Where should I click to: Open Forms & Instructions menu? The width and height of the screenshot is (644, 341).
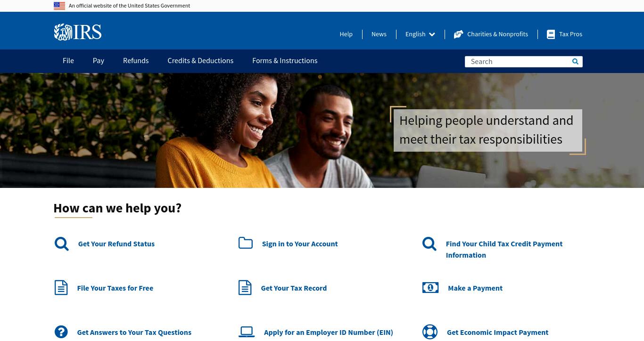point(285,61)
